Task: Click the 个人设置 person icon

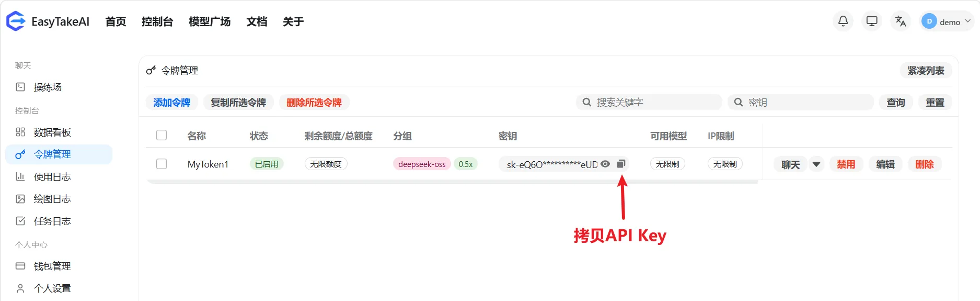Action: [20, 288]
